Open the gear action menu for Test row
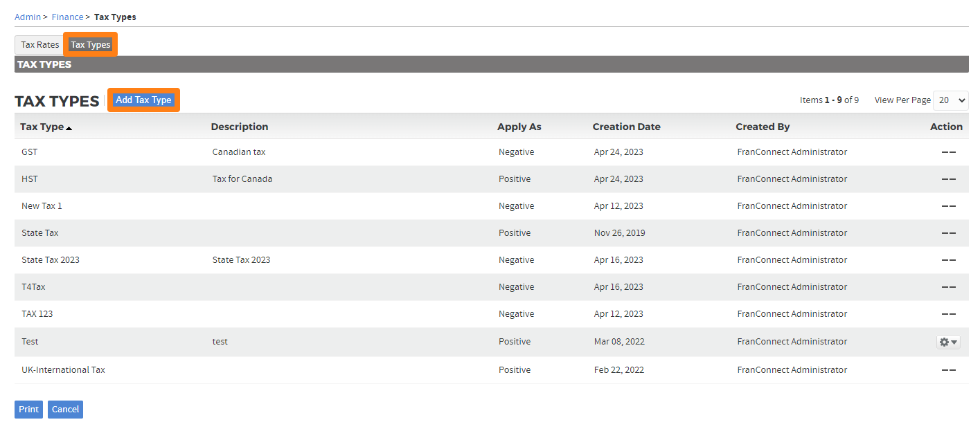 click(x=948, y=342)
